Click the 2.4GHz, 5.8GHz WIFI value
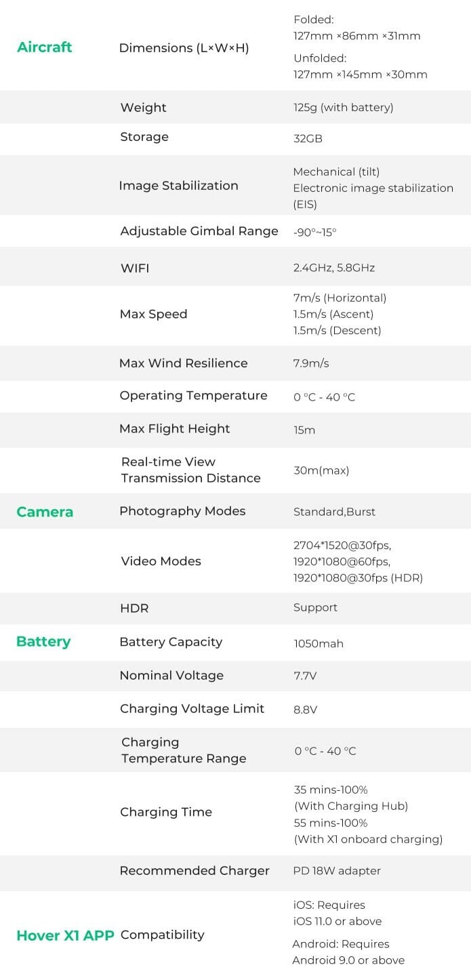Image resolution: width=471 pixels, height=980 pixels. point(333,268)
